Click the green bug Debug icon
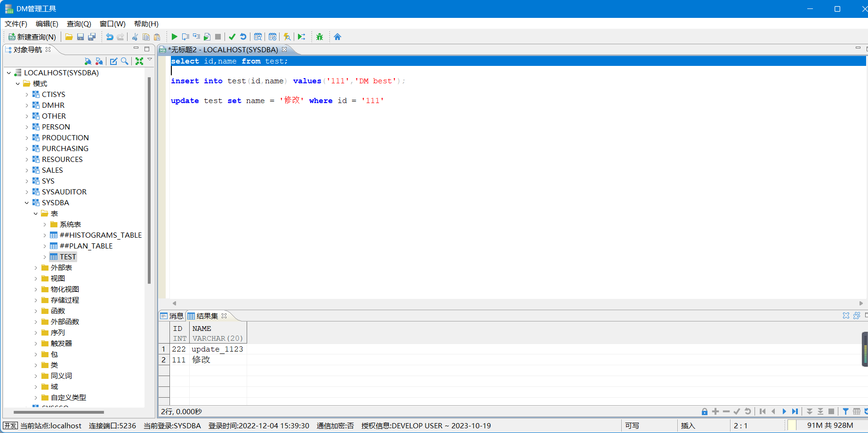This screenshot has width=868, height=433. pyautogui.click(x=320, y=37)
